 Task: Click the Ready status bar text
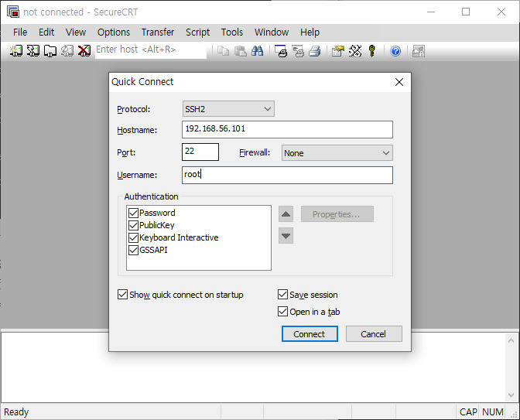[16, 412]
